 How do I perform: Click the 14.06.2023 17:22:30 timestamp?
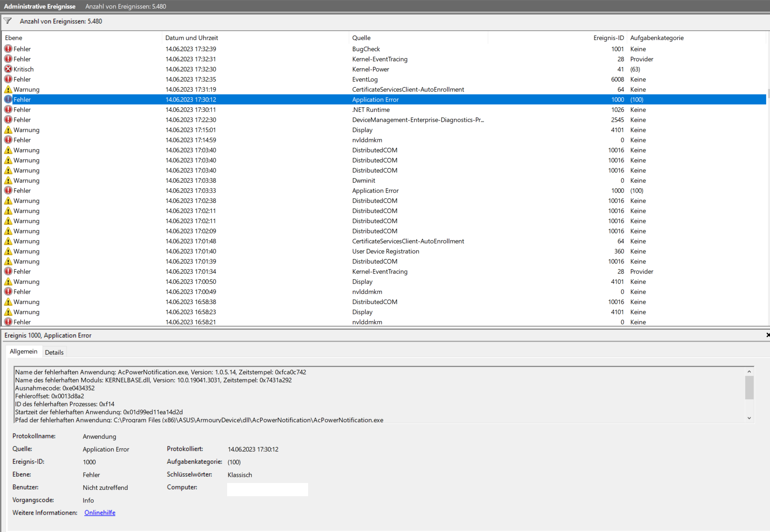click(191, 120)
